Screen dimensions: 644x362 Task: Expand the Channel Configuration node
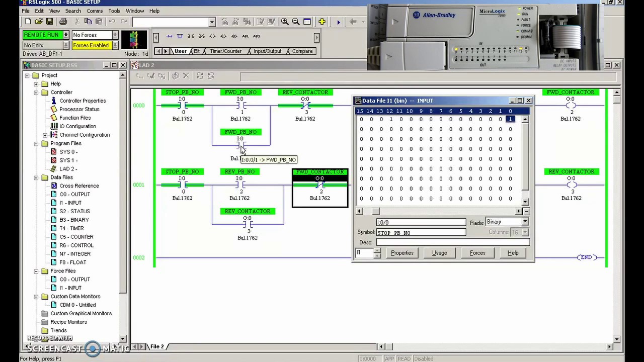pos(45,135)
